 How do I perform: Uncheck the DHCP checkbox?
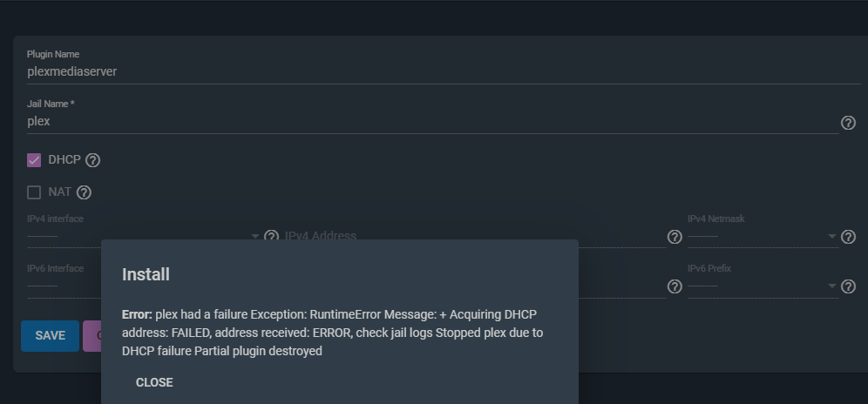pyautogui.click(x=34, y=160)
